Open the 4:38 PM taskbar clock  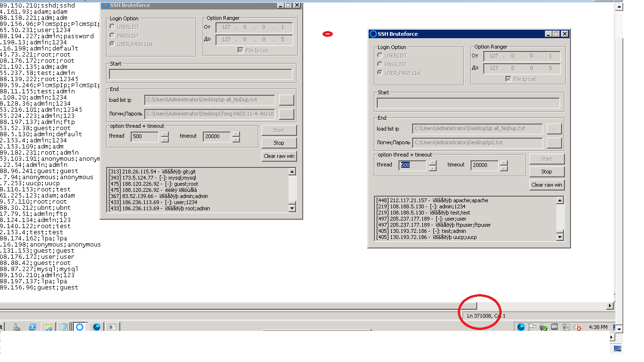[598, 327]
